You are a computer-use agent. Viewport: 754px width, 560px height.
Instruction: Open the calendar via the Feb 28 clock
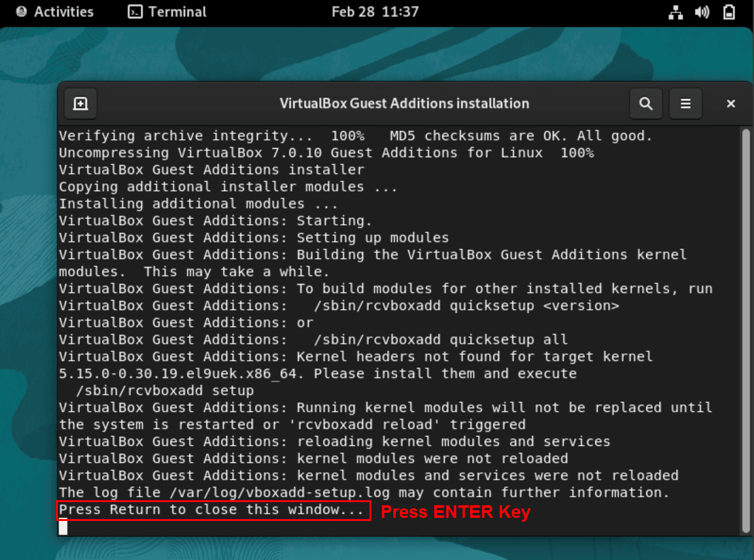coord(375,11)
